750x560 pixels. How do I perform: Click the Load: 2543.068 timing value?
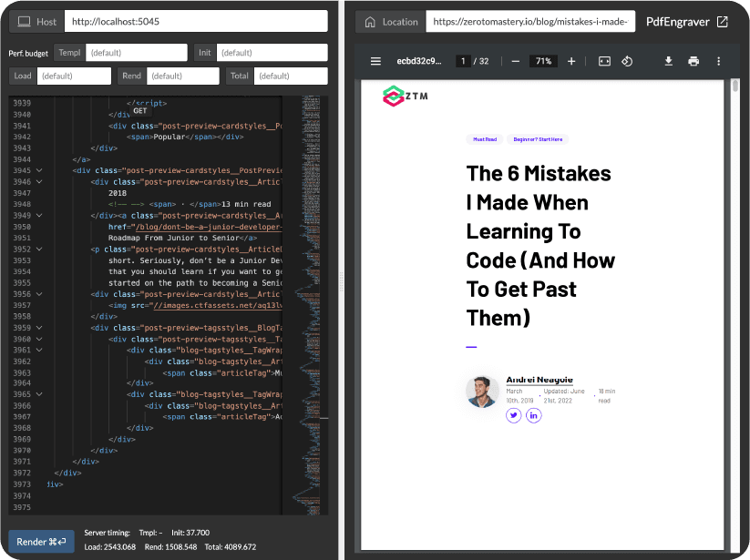[110, 547]
